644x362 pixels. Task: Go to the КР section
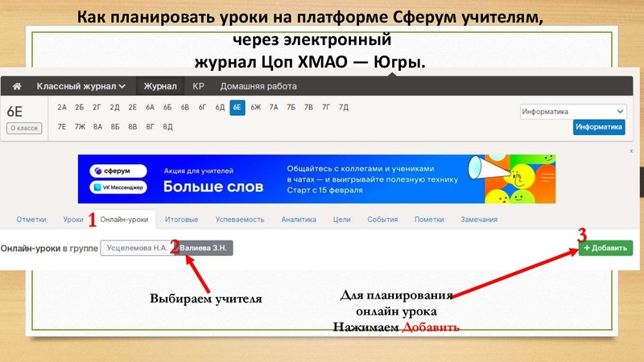click(199, 86)
